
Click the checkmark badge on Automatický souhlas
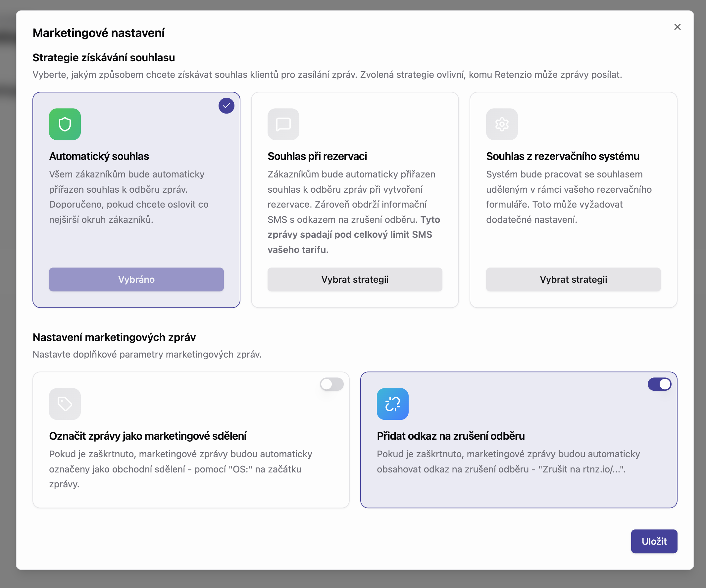226,106
